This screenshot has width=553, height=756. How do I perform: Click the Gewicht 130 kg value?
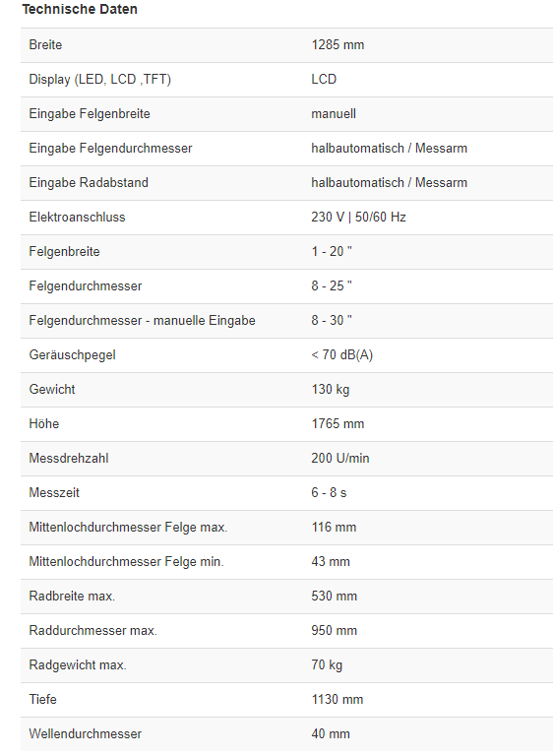click(x=331, y=389)
